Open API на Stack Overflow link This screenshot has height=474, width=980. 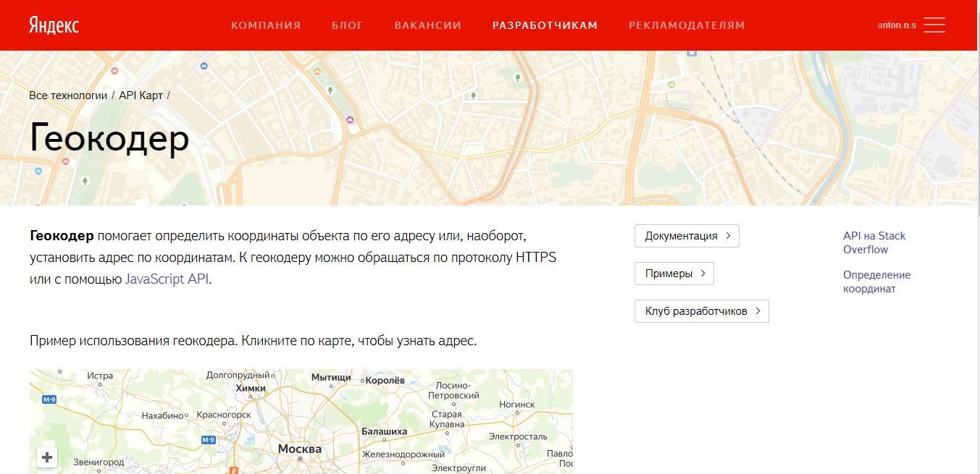[874, 242]
